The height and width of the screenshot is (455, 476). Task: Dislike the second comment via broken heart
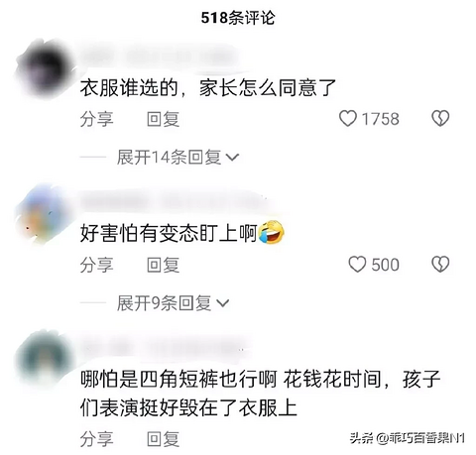pyautogui.click(x=440, y=265)
